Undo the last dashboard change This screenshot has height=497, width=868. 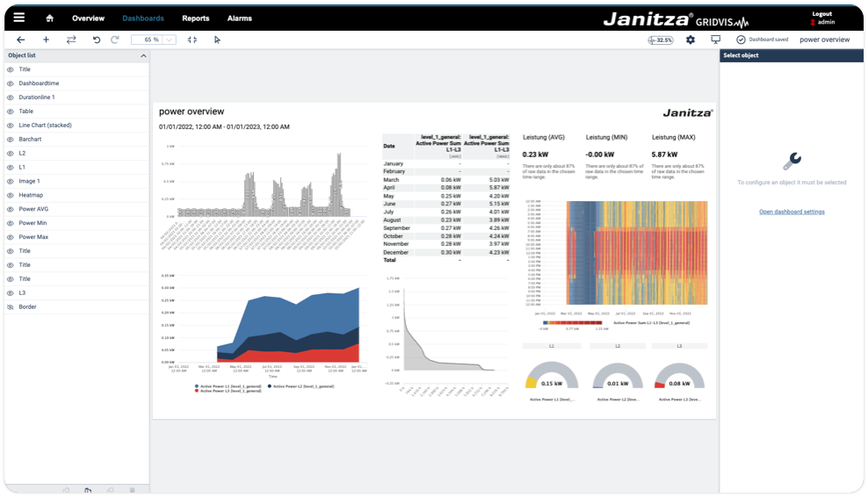click(x=97, y=40)
